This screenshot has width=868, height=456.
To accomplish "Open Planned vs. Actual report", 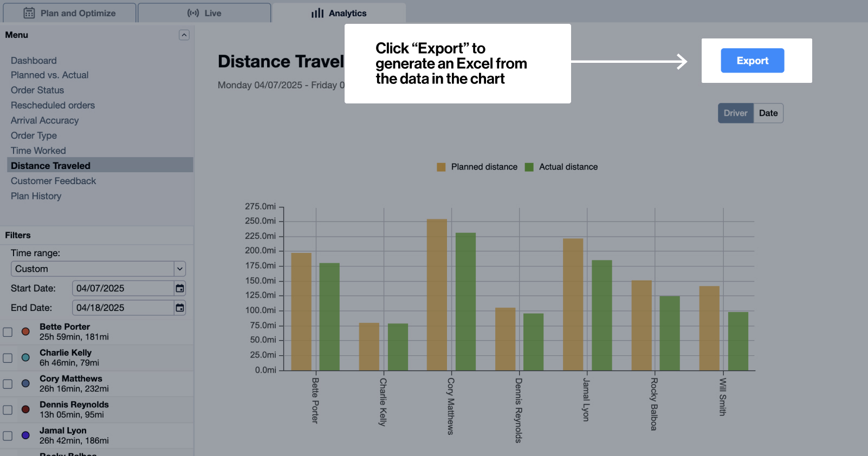I will tap(49, 75).
